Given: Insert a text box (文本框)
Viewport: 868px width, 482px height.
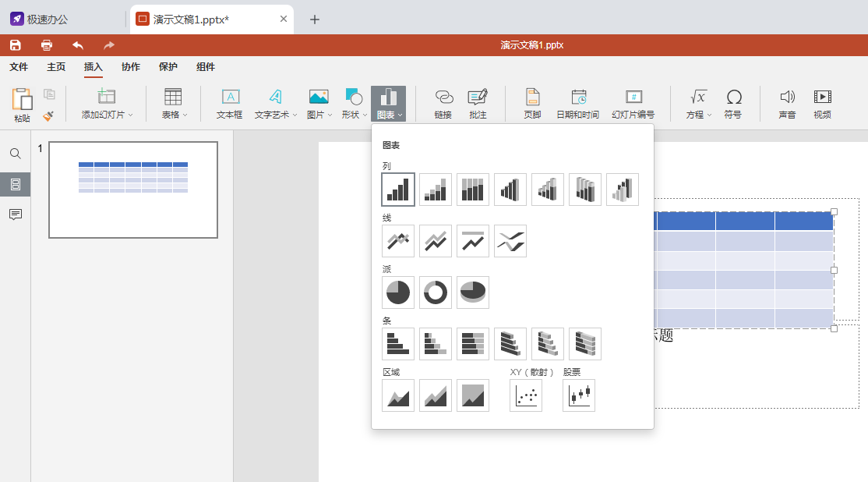Looking at the screenshot, I should point(230,104).
